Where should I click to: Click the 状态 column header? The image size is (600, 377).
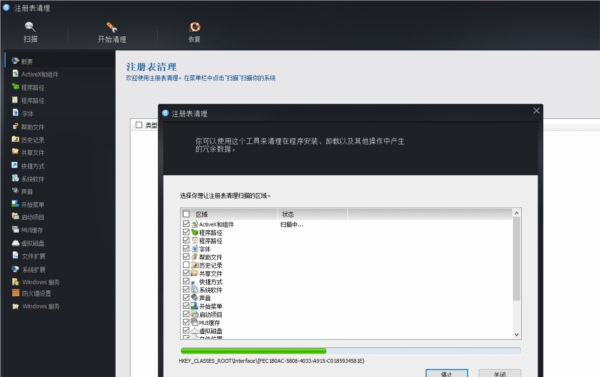coord(312,214)
